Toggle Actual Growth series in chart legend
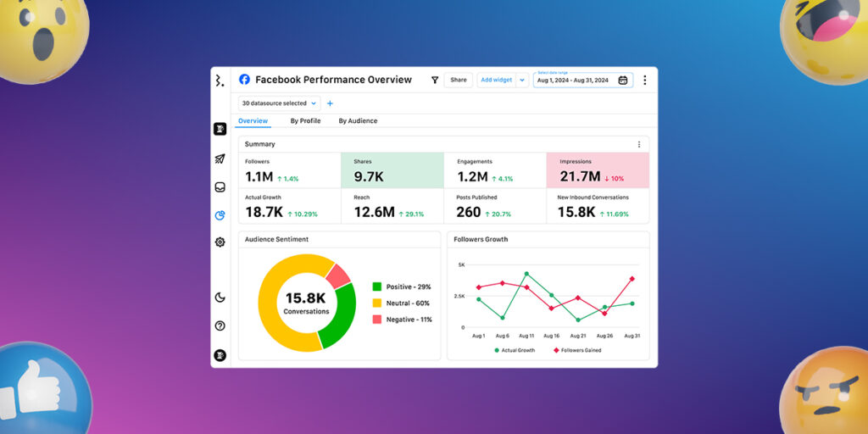 [x=515, y=350]
